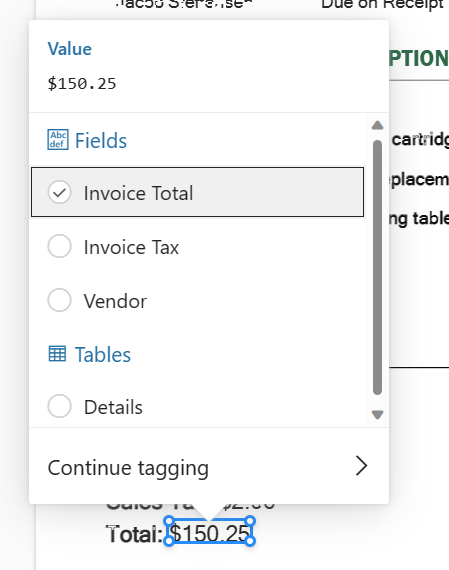Open Continue tagging
Image resolution: width=449 pixels, height=570 pixels.
(x=209, y=467)
